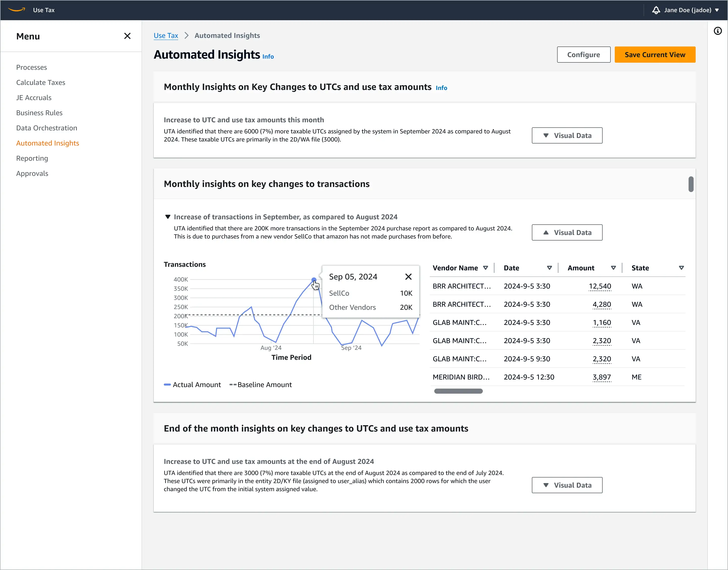728x570 pixels.
Task: Close the Menu side panel
Action: pyautogui.click(x=127, y=36)
